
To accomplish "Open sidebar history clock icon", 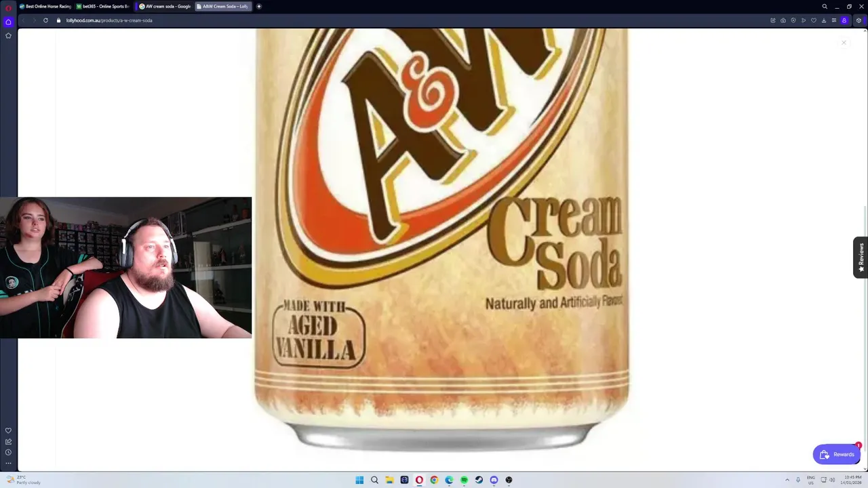I will tap(8, 452).
